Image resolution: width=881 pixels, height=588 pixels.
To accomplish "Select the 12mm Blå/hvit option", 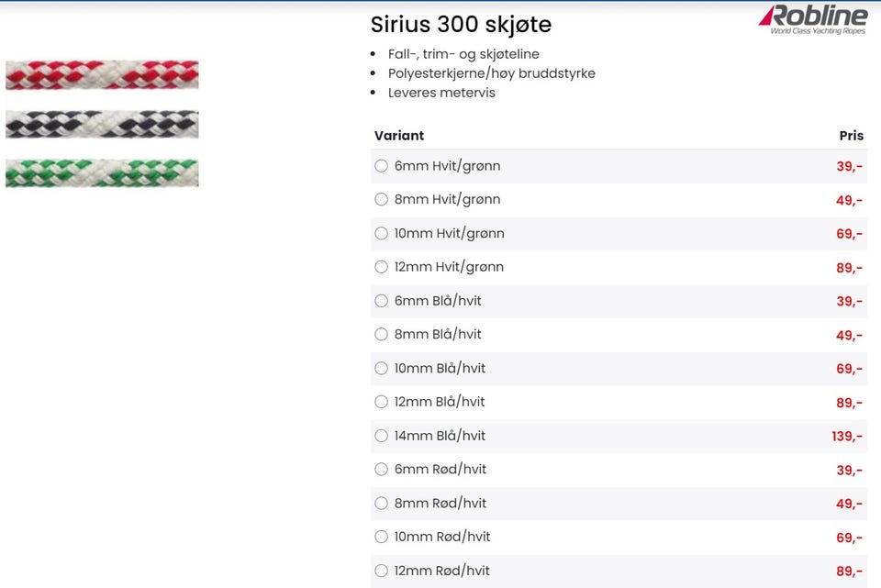I will coord(382,402).
